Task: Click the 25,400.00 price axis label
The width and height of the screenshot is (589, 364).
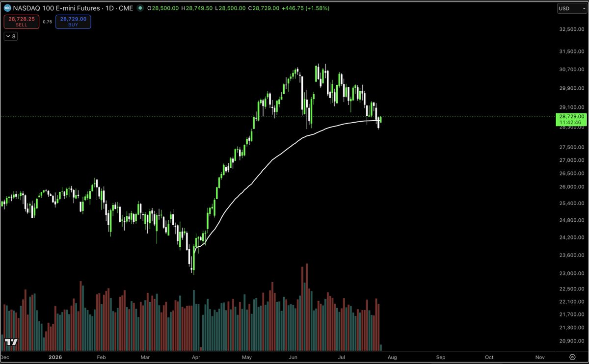Action: (571, 203)
